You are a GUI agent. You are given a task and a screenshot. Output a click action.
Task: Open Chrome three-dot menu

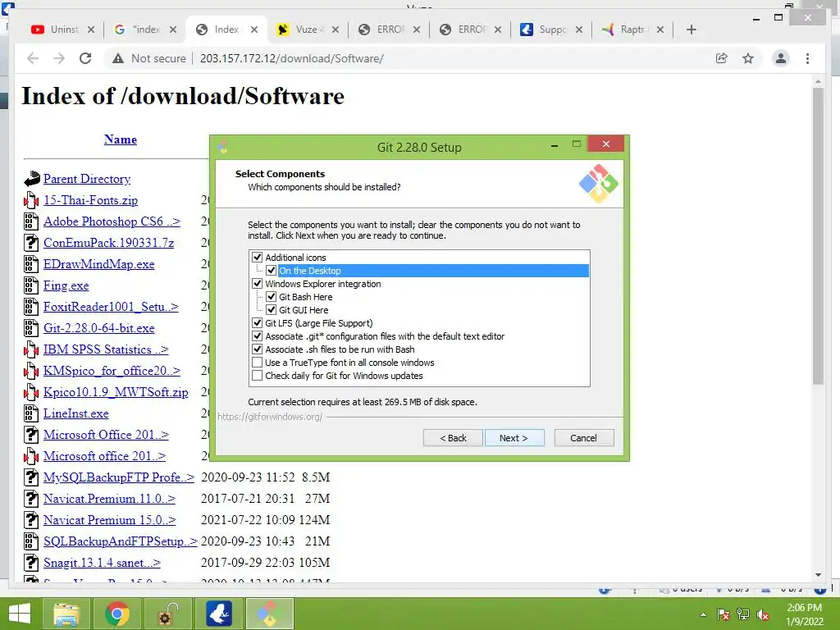point(807,58)
